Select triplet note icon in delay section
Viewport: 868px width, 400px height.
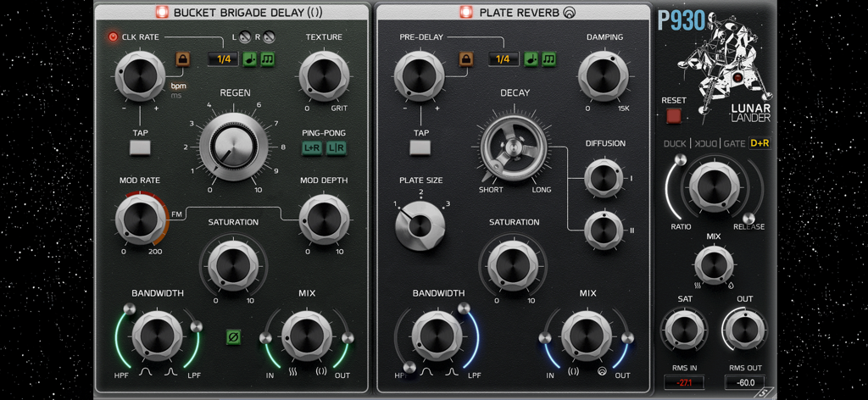coord(268,58)
